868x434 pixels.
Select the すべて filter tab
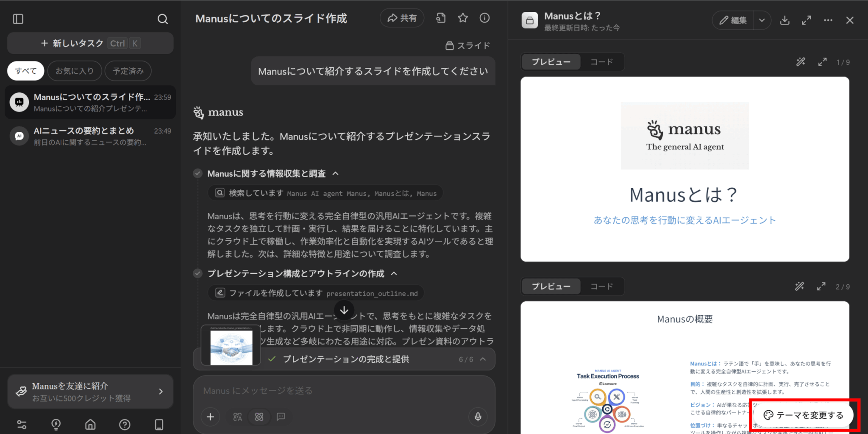point(26,71)
